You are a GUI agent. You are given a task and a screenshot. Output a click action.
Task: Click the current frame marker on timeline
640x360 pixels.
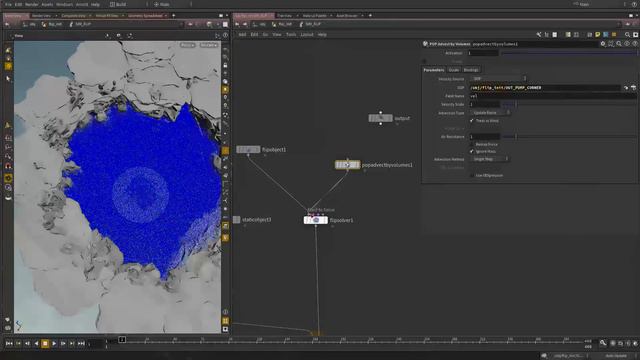[122, 340]
